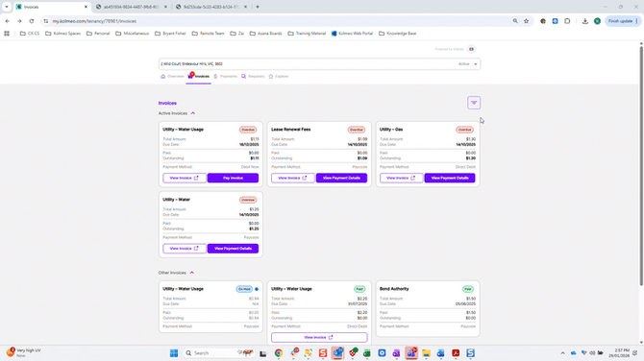This screenshot has height=361, width=644.
Task: Switch to the Requests tab
Action: (x=253, y=76)
